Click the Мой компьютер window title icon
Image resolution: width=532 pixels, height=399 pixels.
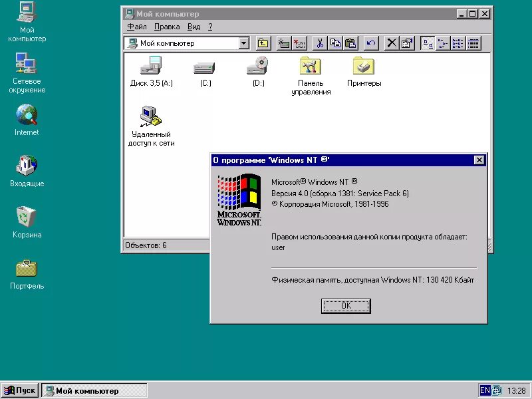tap(129, 14)
